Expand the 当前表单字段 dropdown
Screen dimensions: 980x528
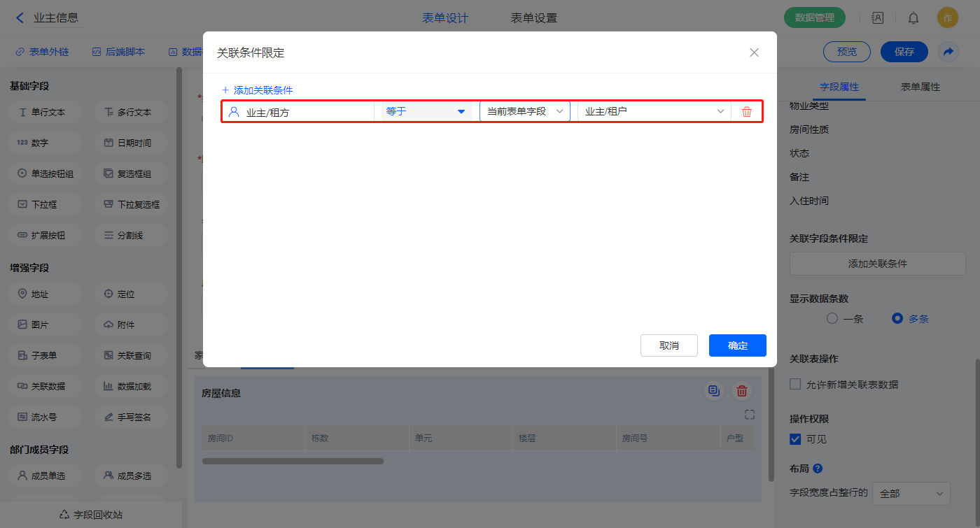[525, 111]
